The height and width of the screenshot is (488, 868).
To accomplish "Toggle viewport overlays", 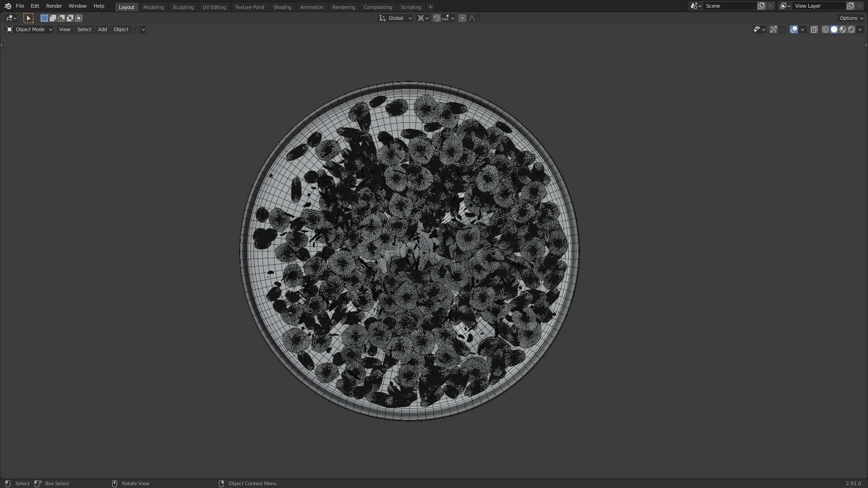I will [x=794, y=29].
